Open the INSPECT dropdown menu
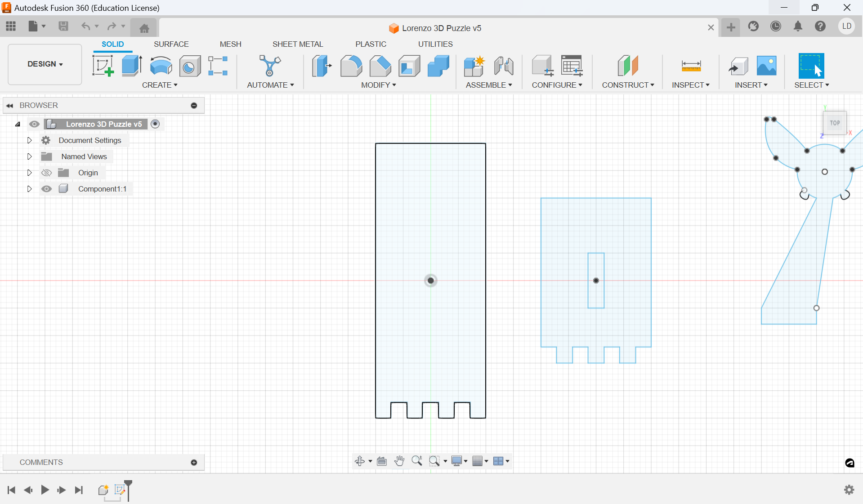 (691, 85)
